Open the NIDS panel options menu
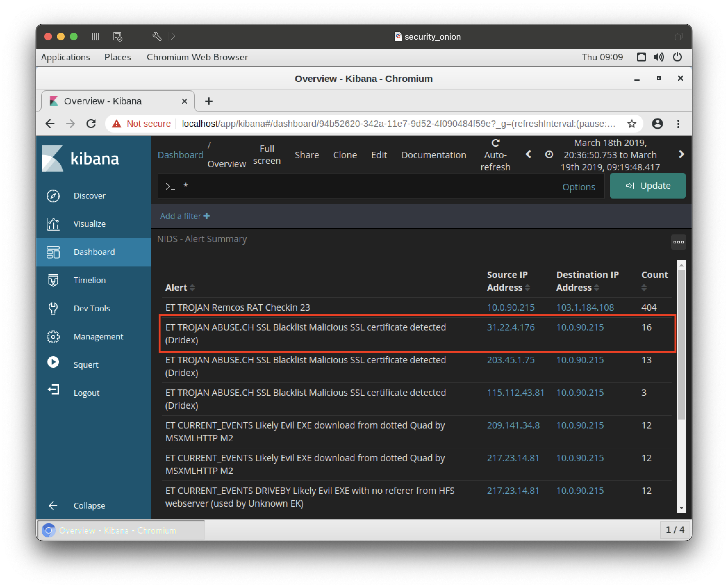Screen dimensions: 728x588 point(678,242)
